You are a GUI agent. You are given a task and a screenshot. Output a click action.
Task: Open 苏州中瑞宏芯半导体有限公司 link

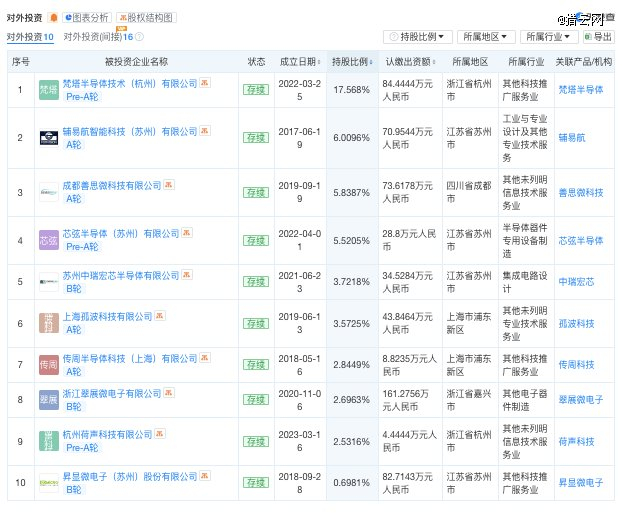point(121,276)
